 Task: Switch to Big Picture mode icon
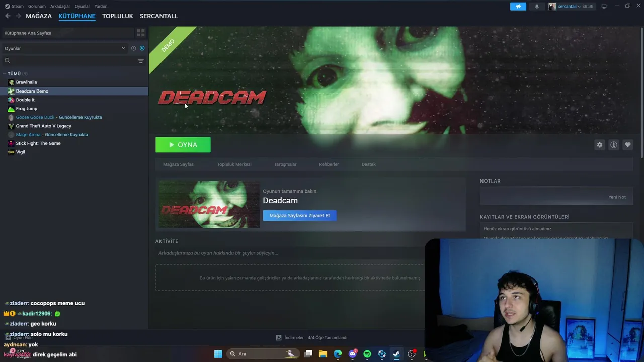pos(604,6)
